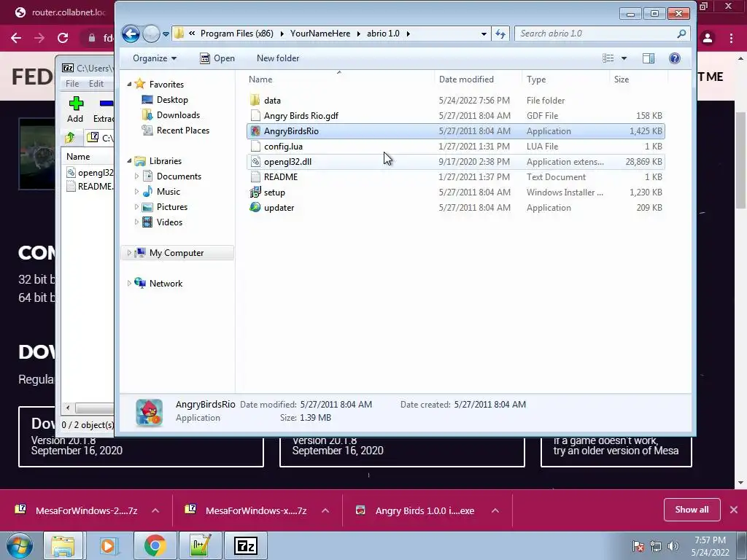Expand the Pictures library
This screenshot has height=560, width=747.
136,206
